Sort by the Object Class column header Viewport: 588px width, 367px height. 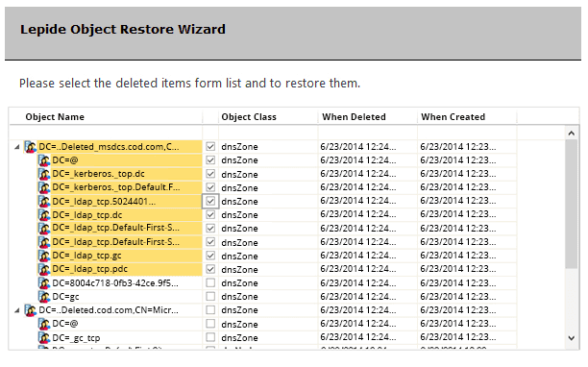click(x=249, y=117)
